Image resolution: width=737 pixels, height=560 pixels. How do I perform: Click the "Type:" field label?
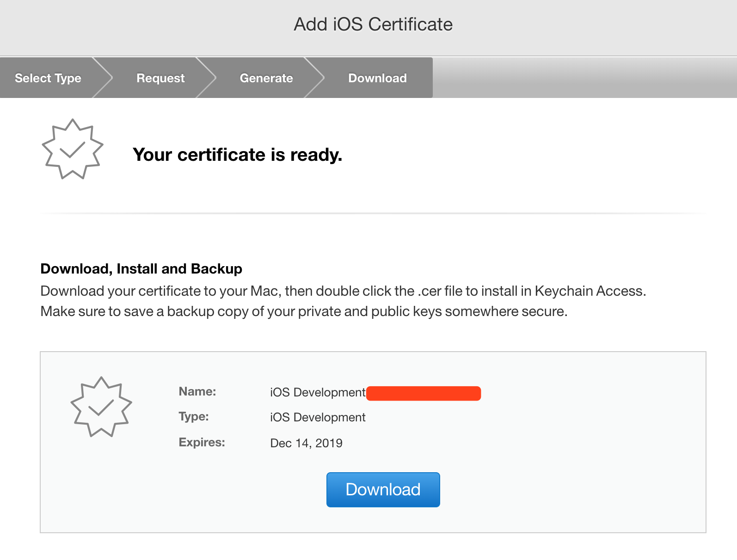194,416
